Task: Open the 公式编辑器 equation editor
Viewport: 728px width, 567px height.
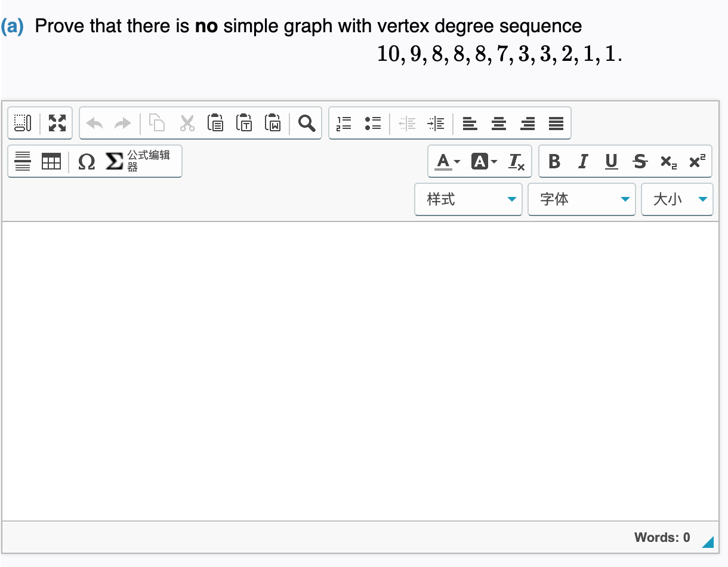Action: coord(138,161)
